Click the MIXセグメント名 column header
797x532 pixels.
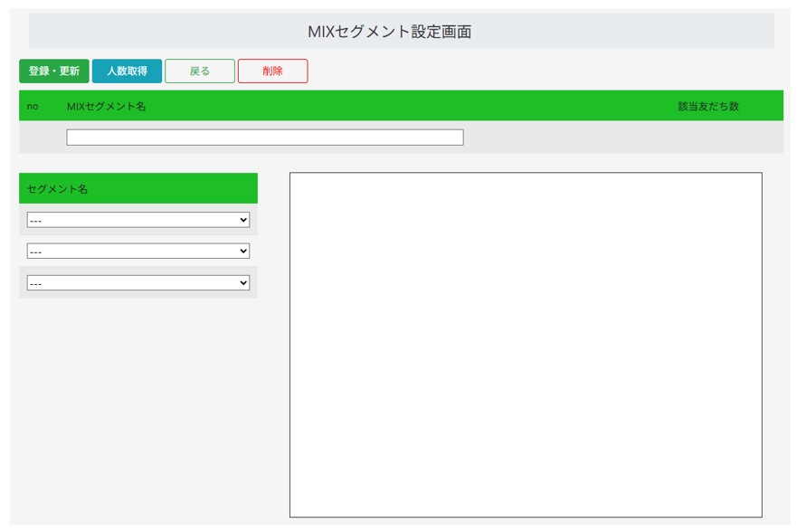point(106,106)
